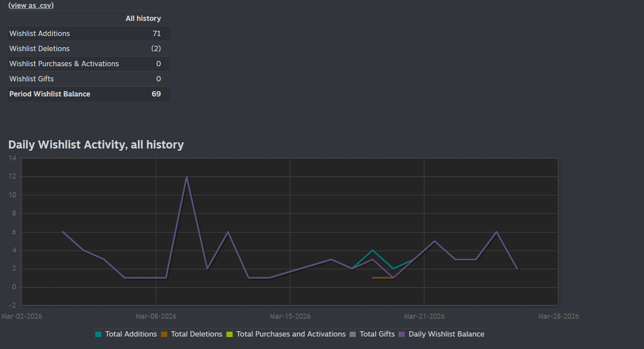
Task: Click the All history column header
Action: [x=143, y=18]
